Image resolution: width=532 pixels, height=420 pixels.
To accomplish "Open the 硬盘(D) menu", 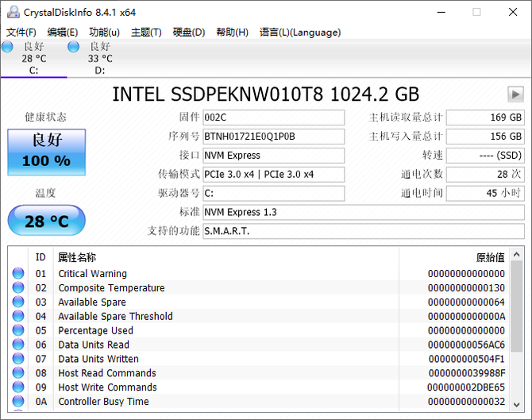I will (x=189, y=33).
